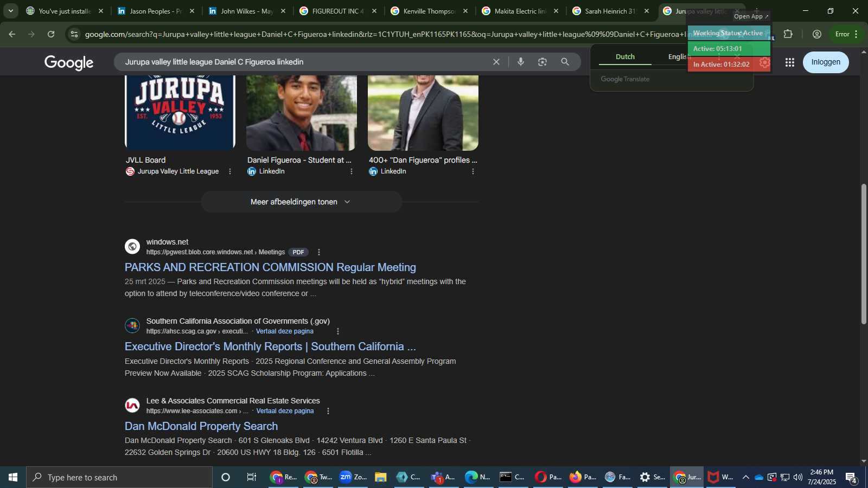Click Vertaal deze pagina for SCAG result
The width and height of the screenshot is (868, 488).
(285, 331)
